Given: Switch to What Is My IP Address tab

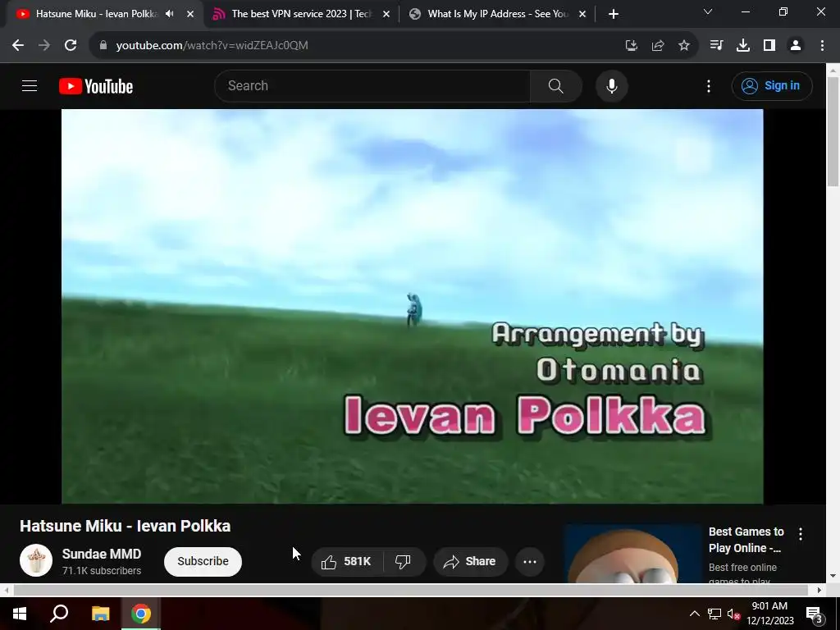Looking at the screenshot, I should tap(498, 14).
